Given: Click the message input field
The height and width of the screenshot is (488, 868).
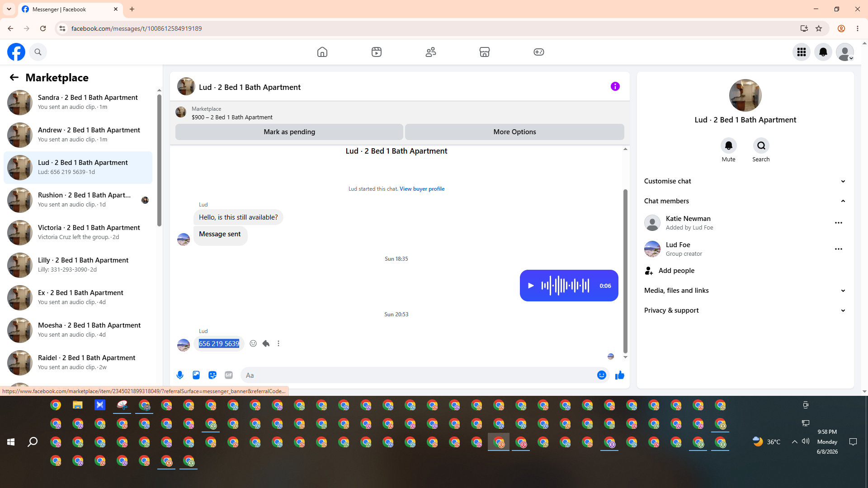Looking at the screenshot, I should point(420,375).
